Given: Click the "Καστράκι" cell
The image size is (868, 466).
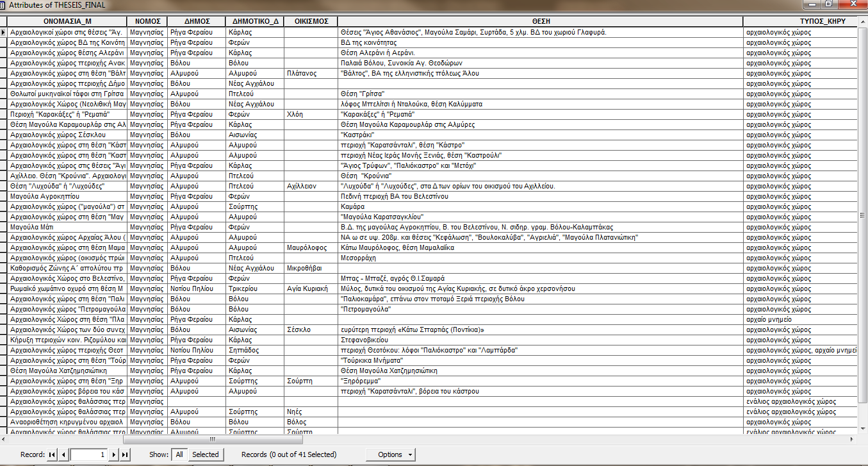Looking at the screenshot, I should [541, 135].
